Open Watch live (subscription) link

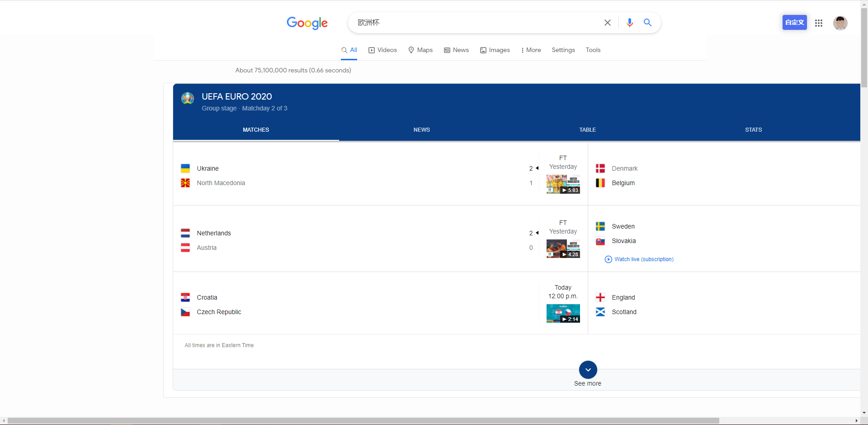644,259
